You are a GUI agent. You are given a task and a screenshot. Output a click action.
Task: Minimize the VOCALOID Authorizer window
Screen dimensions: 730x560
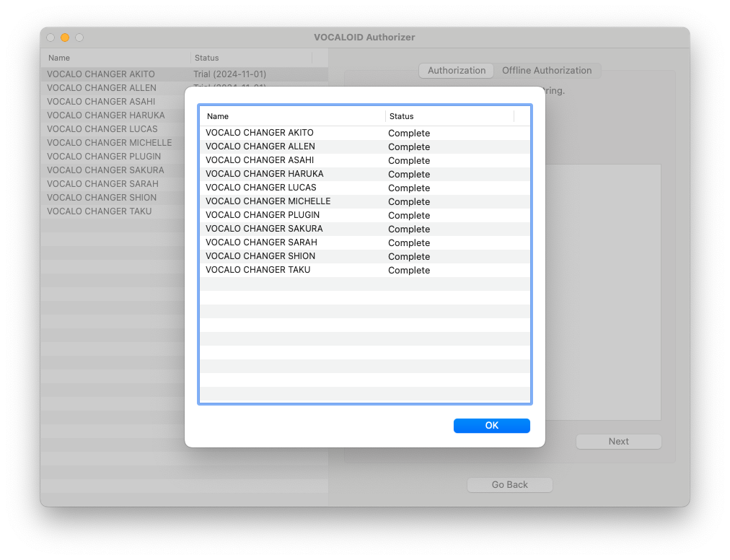pos(65,38)
